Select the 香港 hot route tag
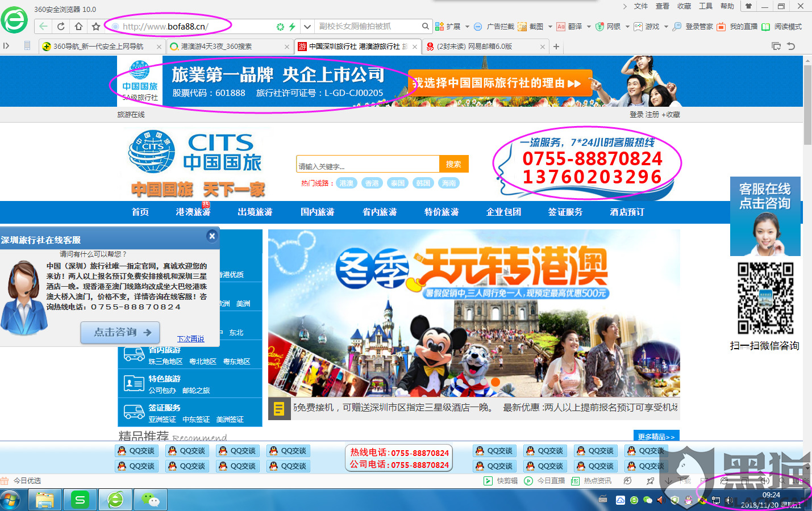The image size is (812, 511). pos(372,183)
